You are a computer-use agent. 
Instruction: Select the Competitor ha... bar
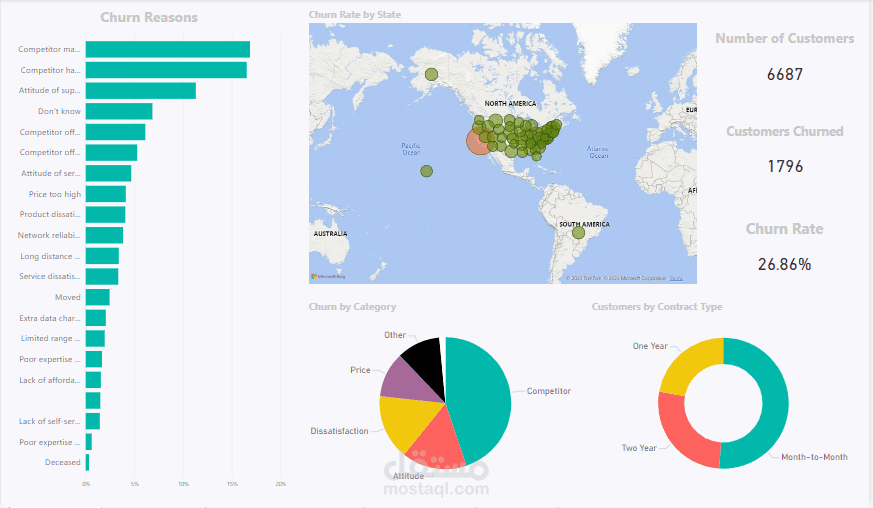pos(166,70)
